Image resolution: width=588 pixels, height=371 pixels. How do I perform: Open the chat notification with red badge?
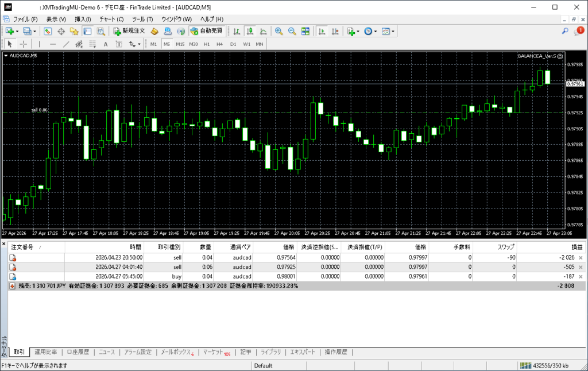coord(578,31)
